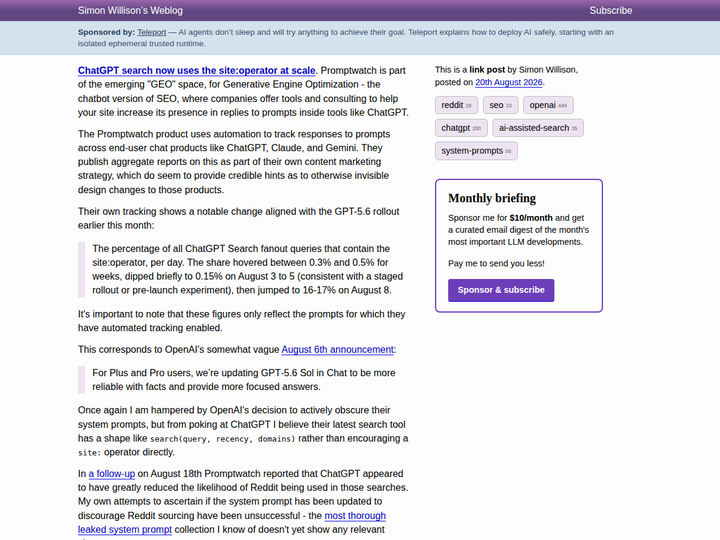
Task: Click paragraph starting 'Once again I am hampered'
Action: [243, 431]
